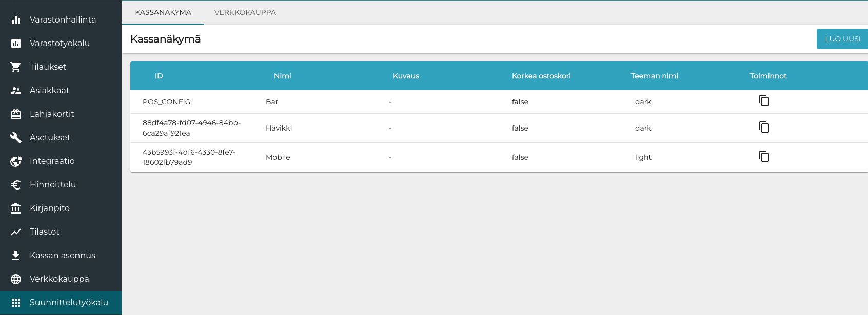This screenshot has height=315, width=868.
Task: Click the Asetukset wrench icon
Action: pyautogui.click(x=16, y=137)
